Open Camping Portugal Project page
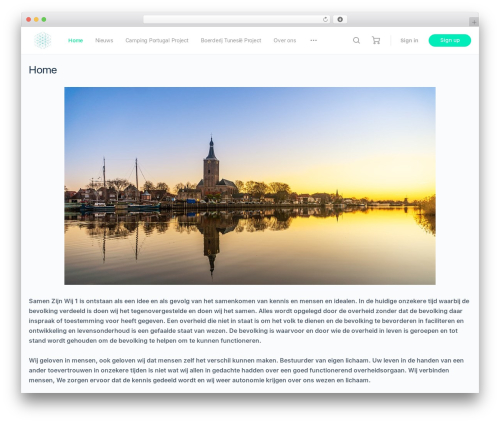This screenshot has height=423, width=500. (157, 40)
